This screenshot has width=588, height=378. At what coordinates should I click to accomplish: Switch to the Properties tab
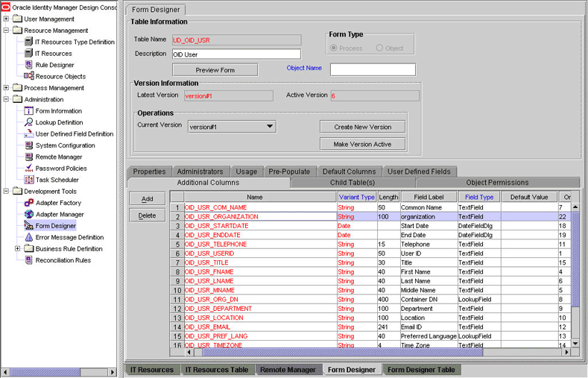point(149,171)
